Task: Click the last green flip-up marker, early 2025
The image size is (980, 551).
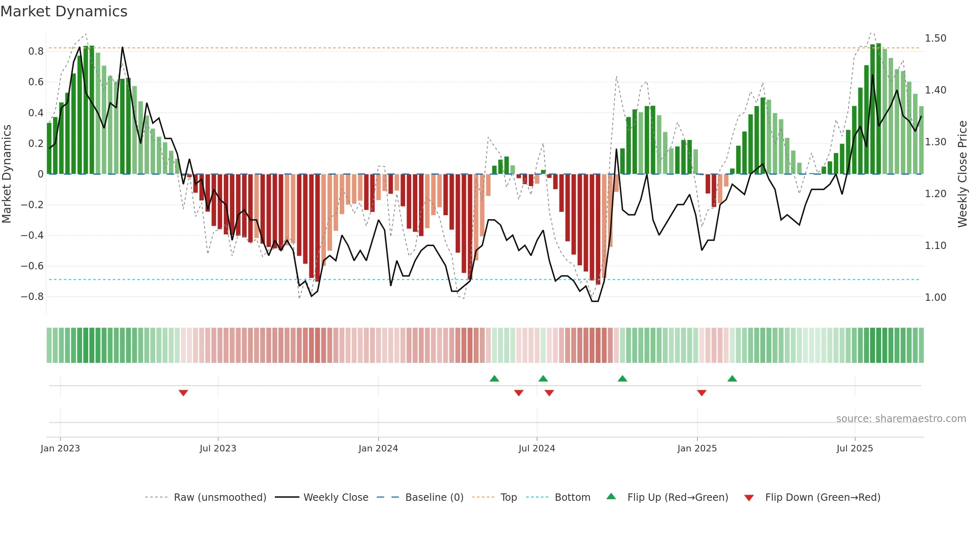Action: tap(732, 378)
